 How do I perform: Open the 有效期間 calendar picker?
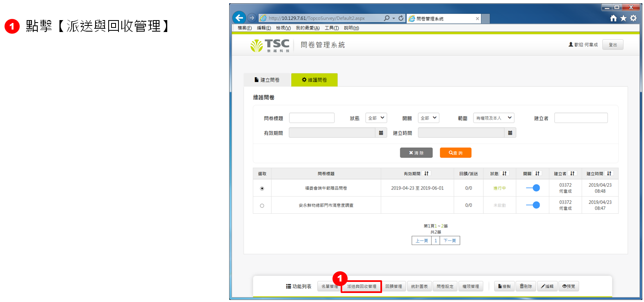click(x=381, y=133)
